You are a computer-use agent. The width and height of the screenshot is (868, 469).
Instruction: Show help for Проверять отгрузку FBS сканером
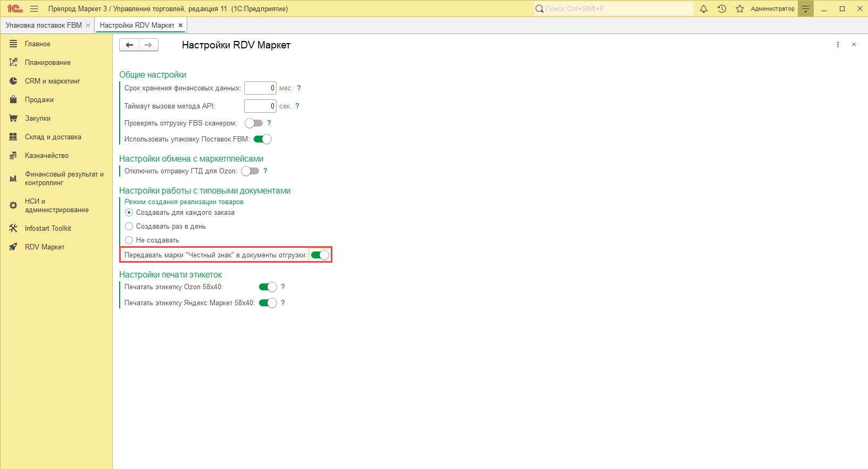coord(269,123)
